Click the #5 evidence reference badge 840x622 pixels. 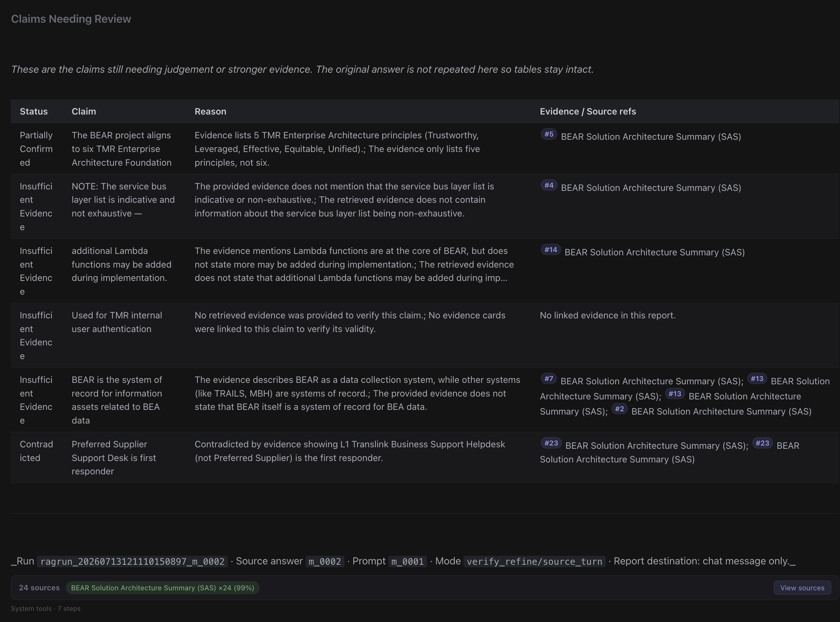(549, 134)
